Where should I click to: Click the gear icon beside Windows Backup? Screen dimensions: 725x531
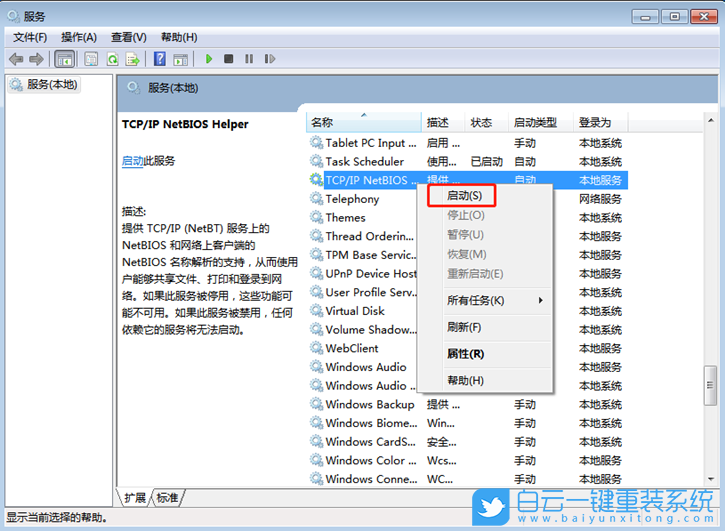click(x=316, y=404)
